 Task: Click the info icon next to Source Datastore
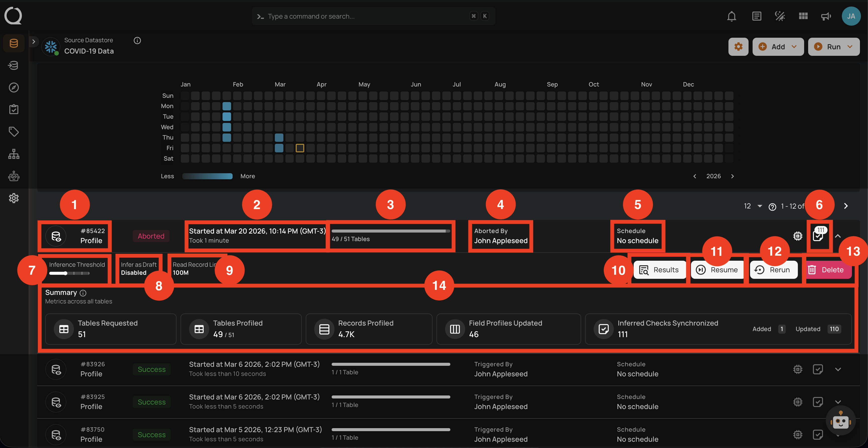pos(137,41)
